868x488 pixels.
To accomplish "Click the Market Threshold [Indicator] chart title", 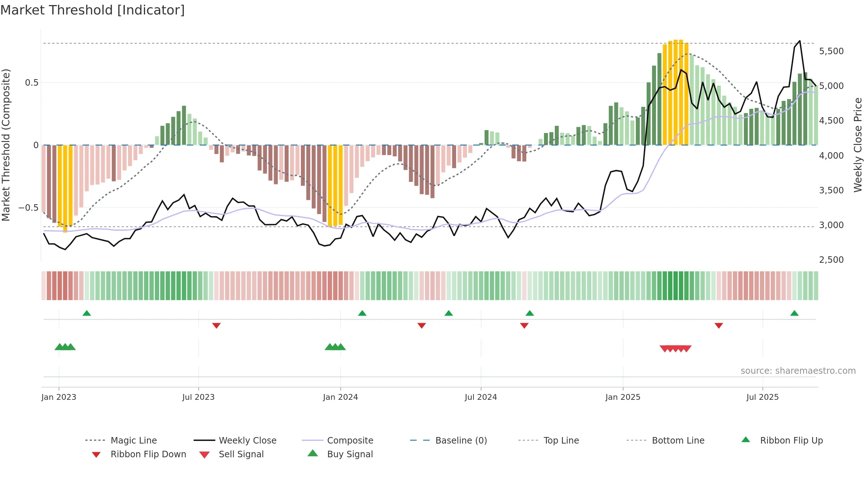I will 93,10.
